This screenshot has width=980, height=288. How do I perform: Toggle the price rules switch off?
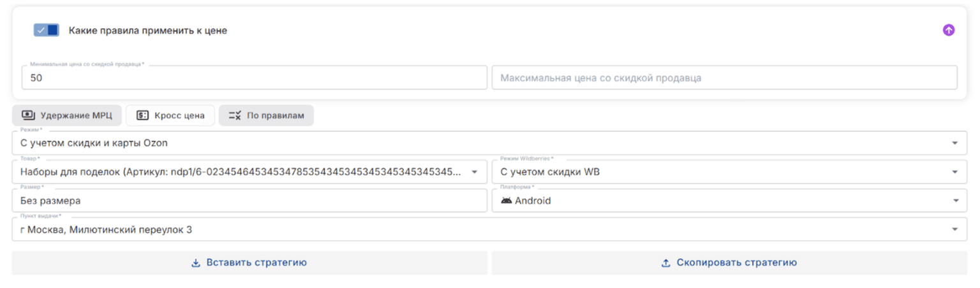(47, 30)
